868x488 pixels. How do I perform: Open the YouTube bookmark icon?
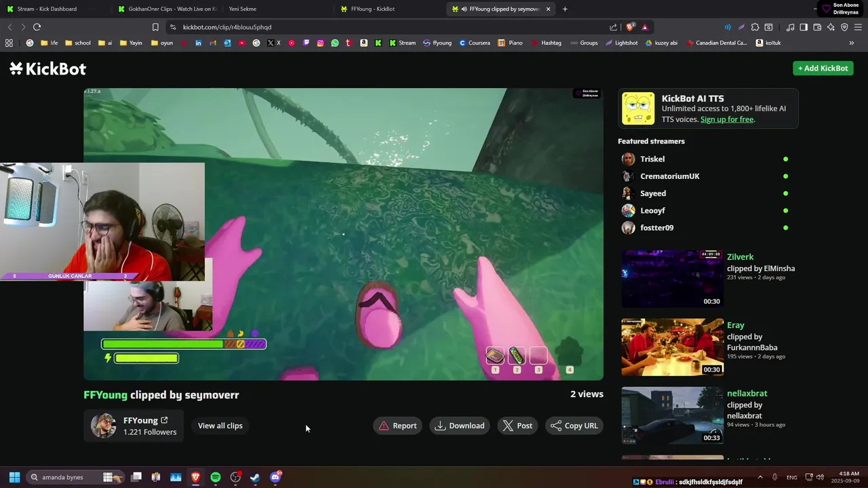(x=241, y=43)
